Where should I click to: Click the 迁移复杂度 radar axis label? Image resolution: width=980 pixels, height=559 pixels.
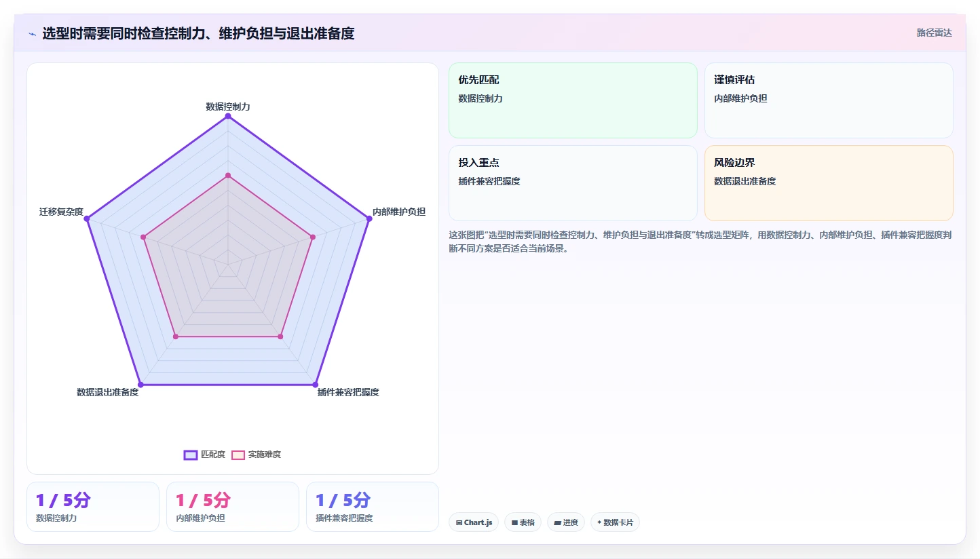tap(61, 212)
